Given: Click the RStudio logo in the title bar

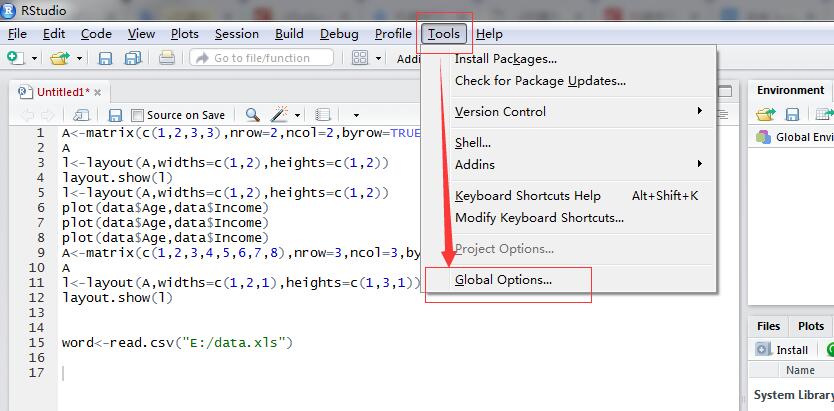Looking at the screenshot, I should point(10,10).
